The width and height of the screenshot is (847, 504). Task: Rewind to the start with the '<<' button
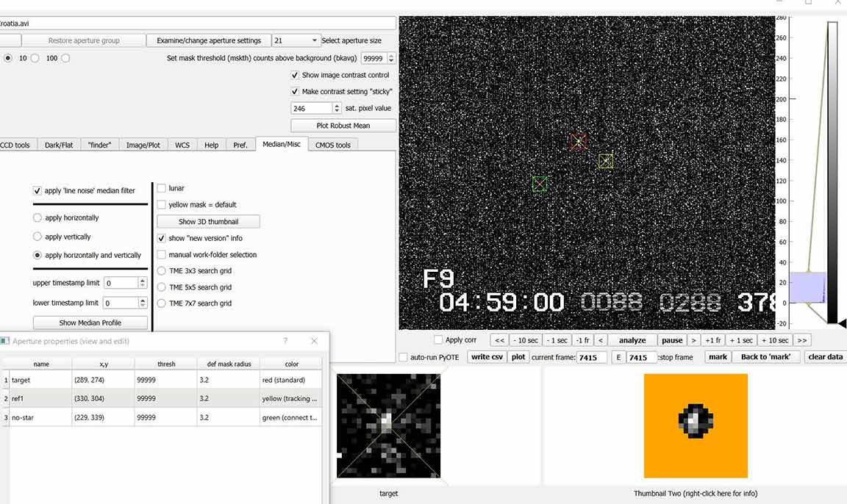click(x=499, y=340)
